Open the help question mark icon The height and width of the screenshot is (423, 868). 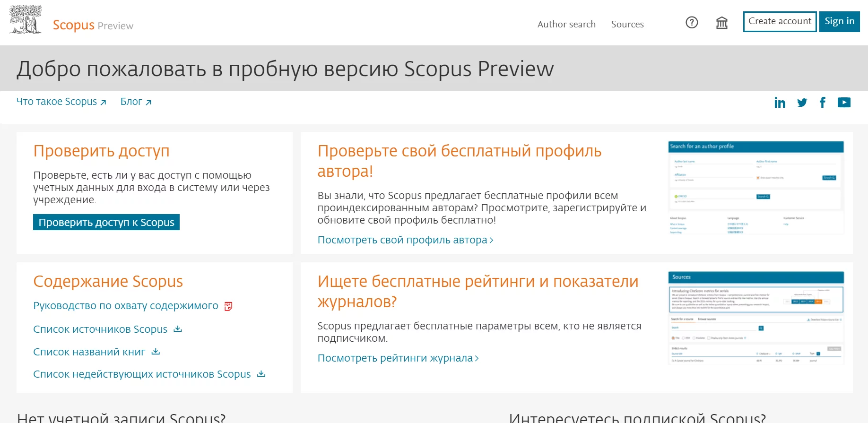pos(692,22)
